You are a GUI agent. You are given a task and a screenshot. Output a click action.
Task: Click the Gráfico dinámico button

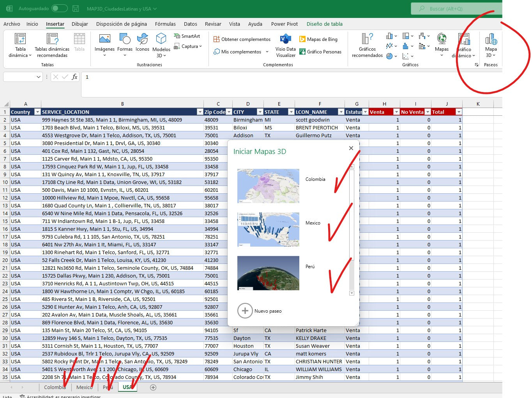(x=464, y=45)
